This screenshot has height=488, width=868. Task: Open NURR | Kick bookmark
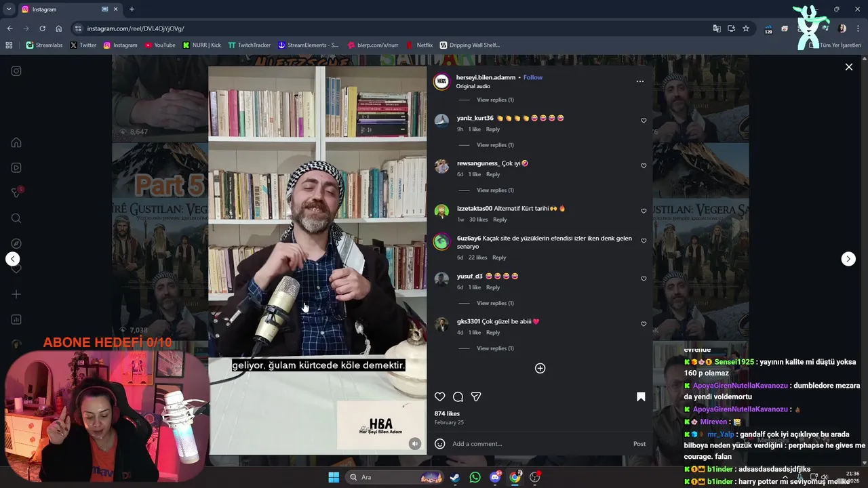pyautogui.click(x=202, y=45)
